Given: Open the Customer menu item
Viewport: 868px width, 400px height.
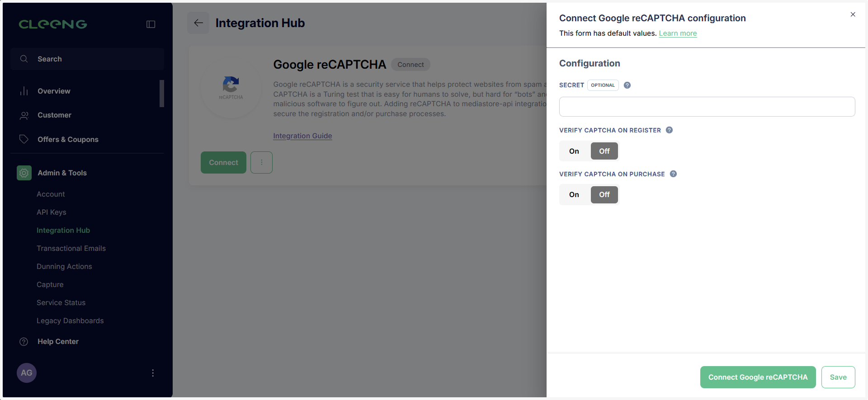Looking at the screenshot, I should (54, 115).
